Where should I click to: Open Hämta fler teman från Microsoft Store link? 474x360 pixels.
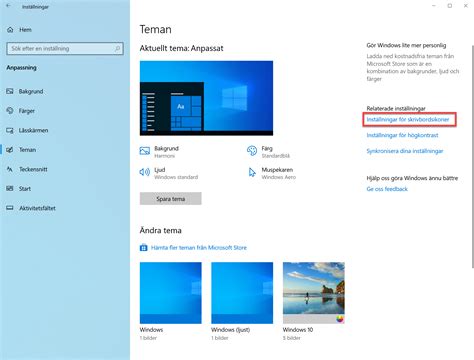[199, 248]
